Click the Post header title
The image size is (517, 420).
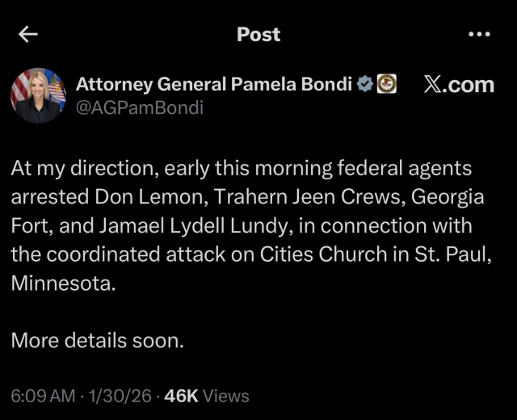coord(258,34)
